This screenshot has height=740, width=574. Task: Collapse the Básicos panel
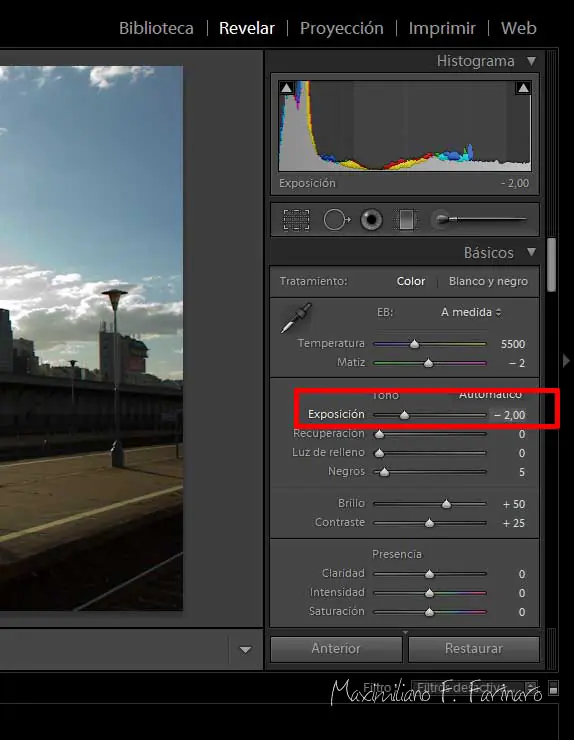click(532, 252)
